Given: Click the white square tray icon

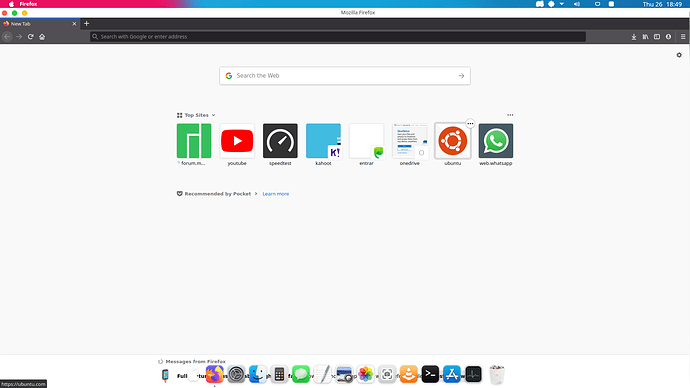Looking at the screenshot, I should click(x=611, y=4).
